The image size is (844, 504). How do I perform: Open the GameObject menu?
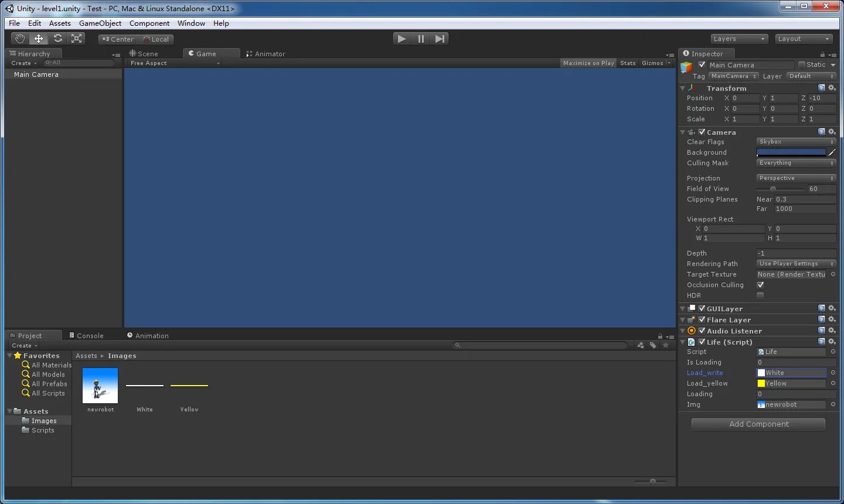click(100, 23)
